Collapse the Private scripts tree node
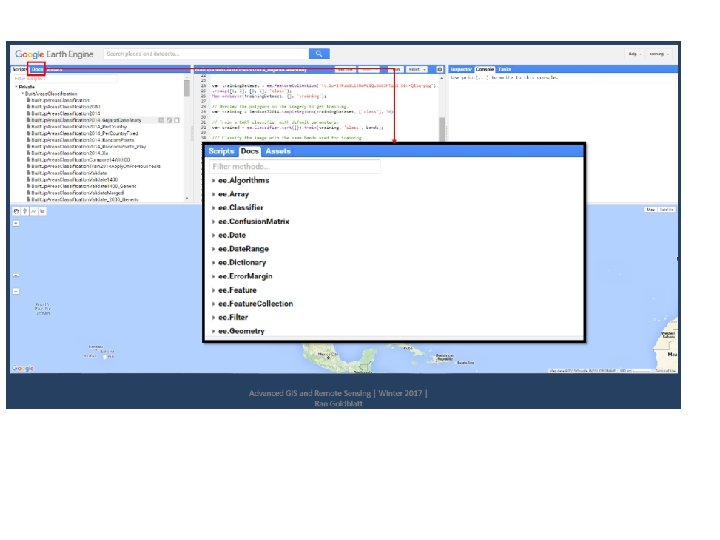 (16, 86)
